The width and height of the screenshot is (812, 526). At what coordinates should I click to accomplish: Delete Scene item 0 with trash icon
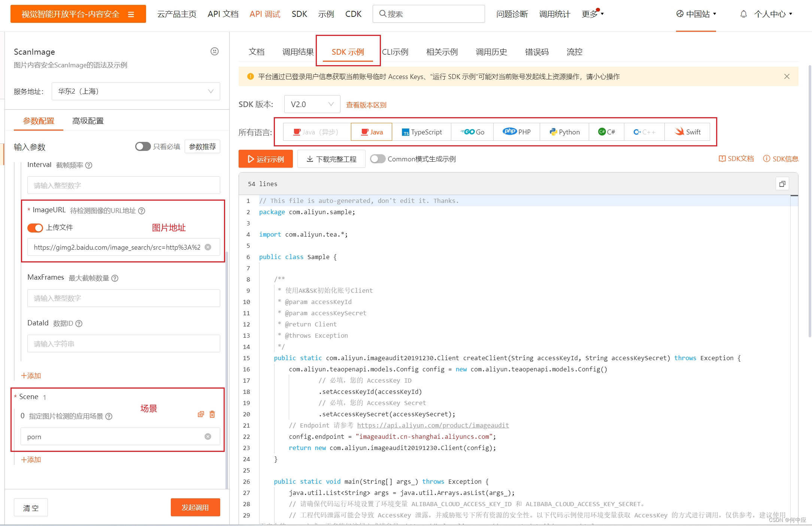(x=212, y=414)
